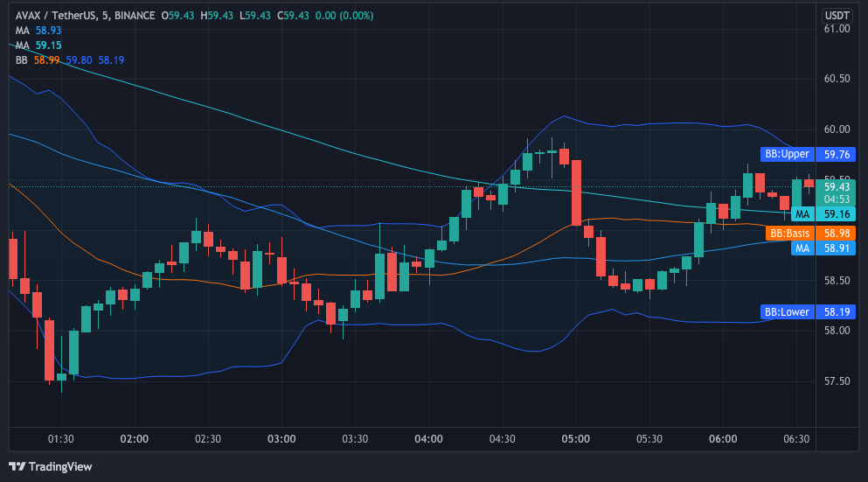Click the 04:00 time axis label

[x=428, y=439]
